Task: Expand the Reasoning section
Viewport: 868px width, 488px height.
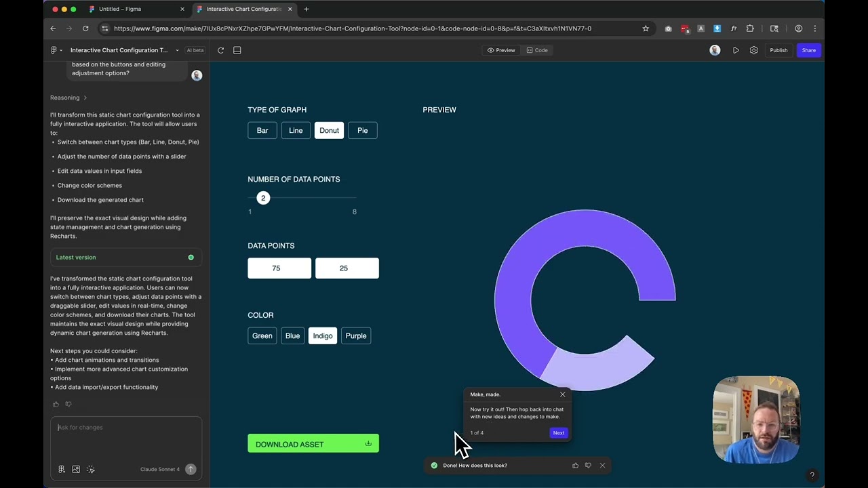Action: tap(68, 98)
